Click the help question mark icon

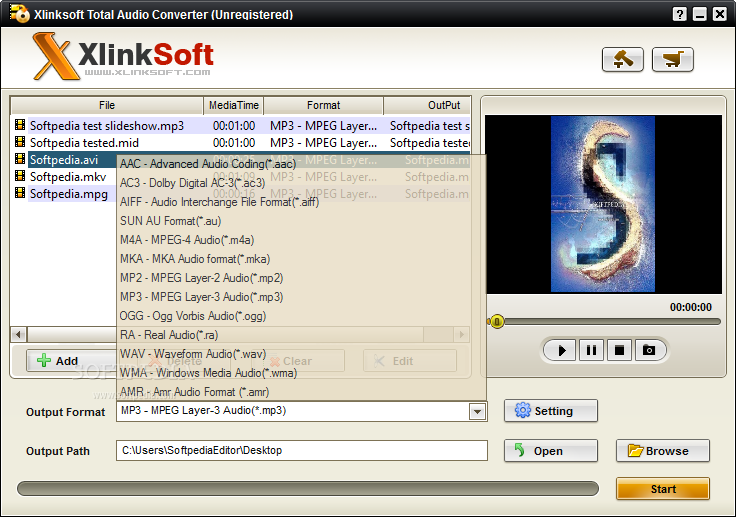(x=679, y=14)
